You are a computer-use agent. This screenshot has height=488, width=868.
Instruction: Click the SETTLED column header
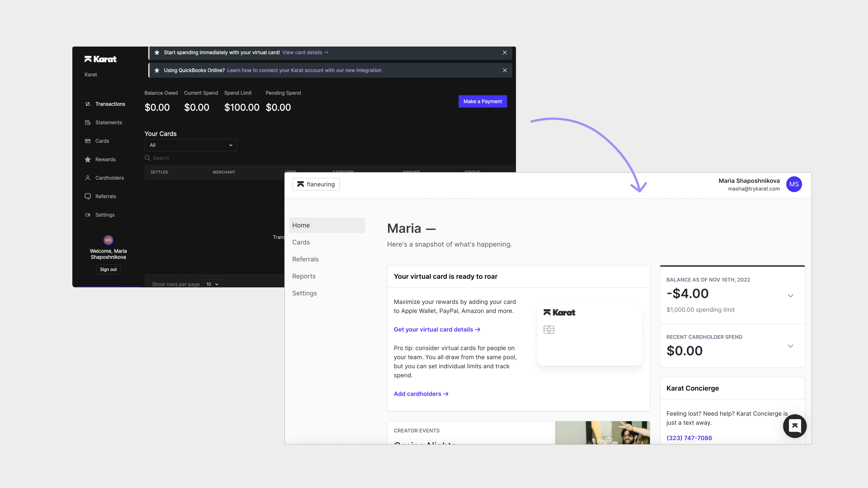tap(159, 172)
